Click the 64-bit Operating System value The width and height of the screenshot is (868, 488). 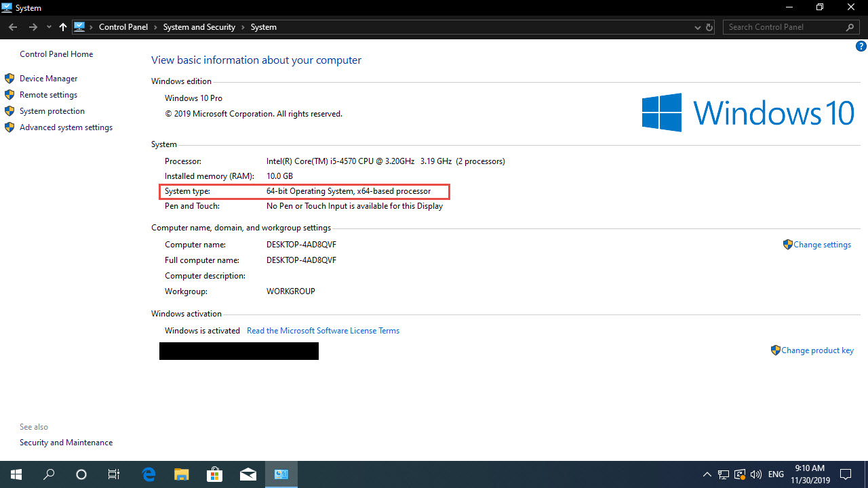tap(349, 191)
